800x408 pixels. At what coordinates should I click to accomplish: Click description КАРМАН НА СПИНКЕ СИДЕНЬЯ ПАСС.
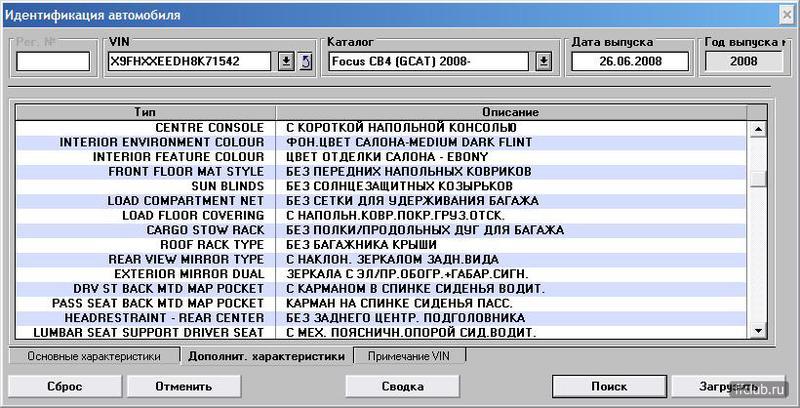point(399,304)
